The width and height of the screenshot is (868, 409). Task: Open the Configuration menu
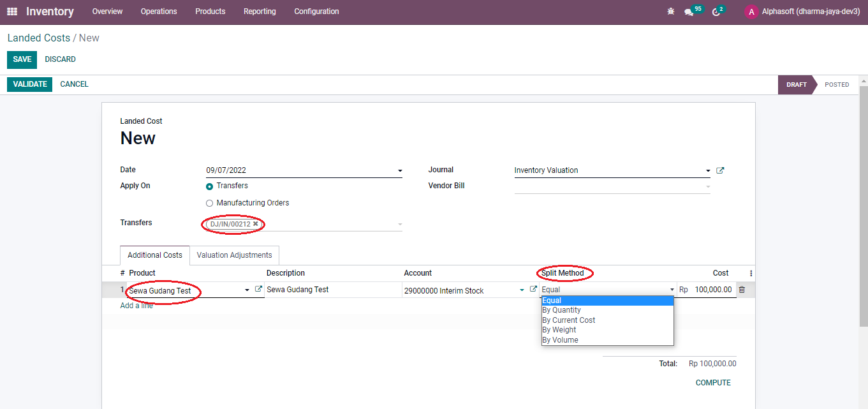click(316, 11)
